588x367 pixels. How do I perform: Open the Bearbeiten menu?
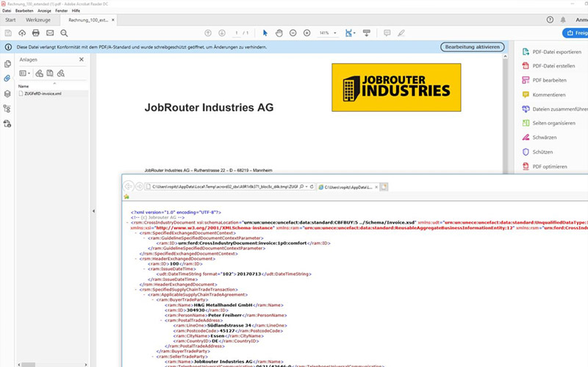24,11
